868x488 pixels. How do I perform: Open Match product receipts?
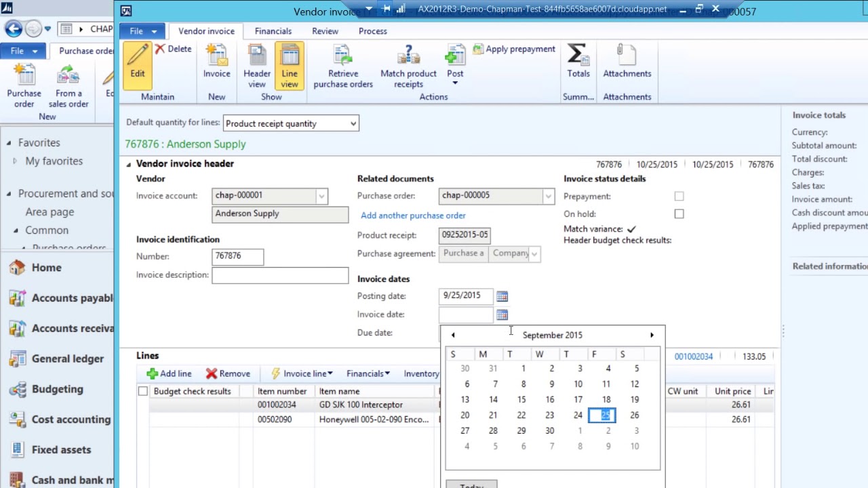408,65
